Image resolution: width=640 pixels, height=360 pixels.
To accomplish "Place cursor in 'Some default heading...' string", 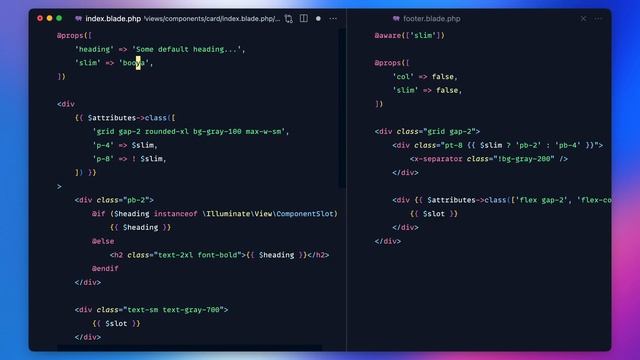I will pyautogui.click(x=187, y=49).
